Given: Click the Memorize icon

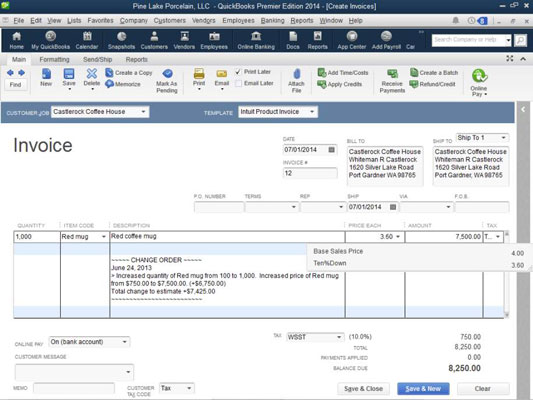Looking at the screenshot, I should (x=109, y=84).
